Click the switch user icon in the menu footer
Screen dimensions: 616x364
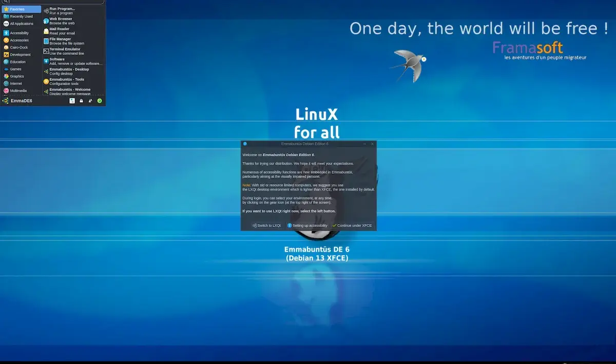point(90,101)
